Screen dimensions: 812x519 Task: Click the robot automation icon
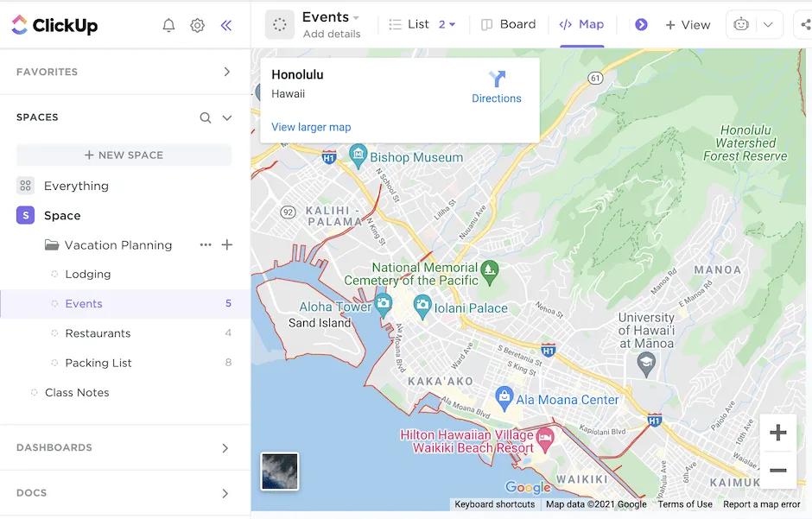(741, 24)
